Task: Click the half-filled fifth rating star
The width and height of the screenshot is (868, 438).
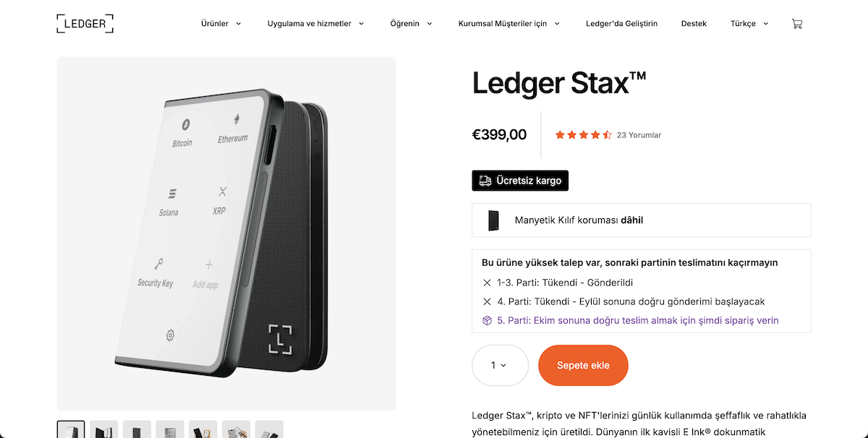Action: coord(607,134)
